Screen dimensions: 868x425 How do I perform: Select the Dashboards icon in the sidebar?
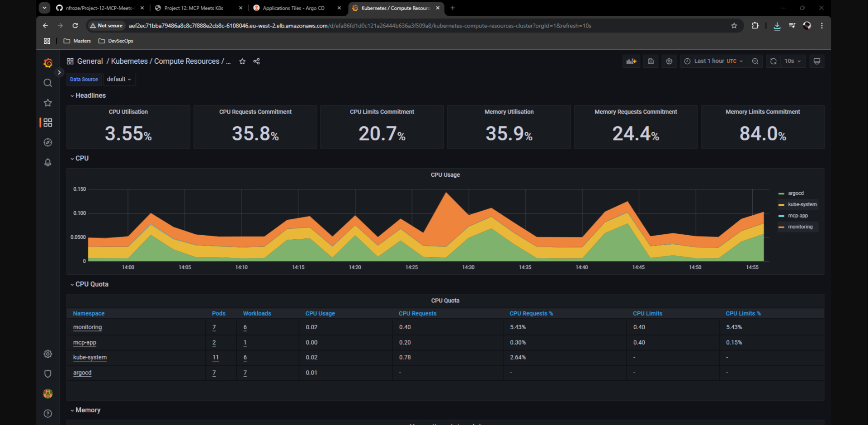48,122
